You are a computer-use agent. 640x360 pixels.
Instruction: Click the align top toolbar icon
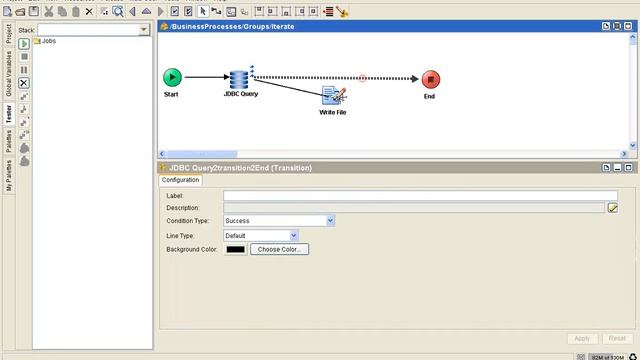[x=259, y=11]
